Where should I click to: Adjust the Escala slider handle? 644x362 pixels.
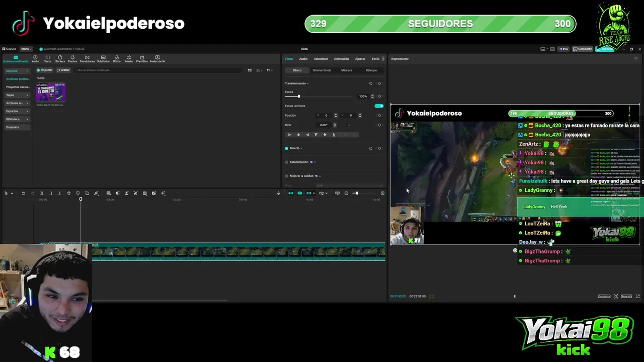coord(298,96)
